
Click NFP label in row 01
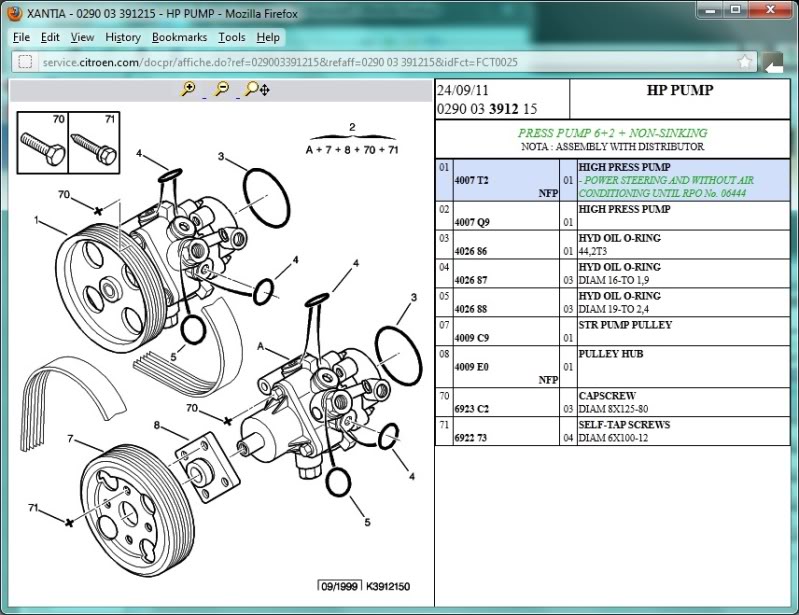click(x=548, y=194)
